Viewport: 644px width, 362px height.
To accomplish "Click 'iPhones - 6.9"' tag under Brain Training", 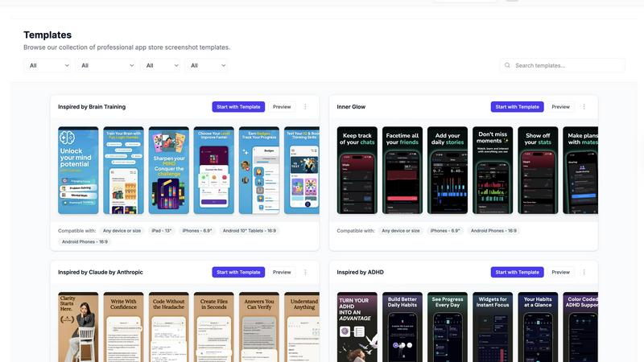I will coord(197,231).
